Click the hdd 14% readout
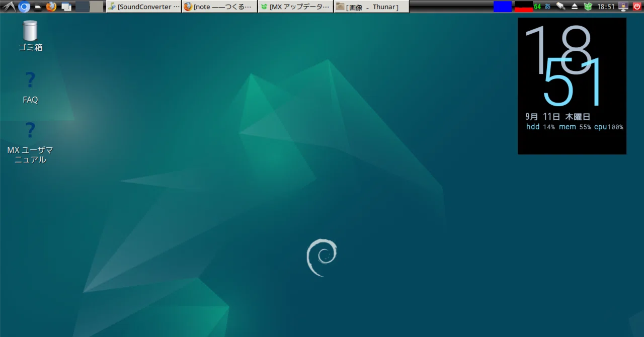 click(540, 127)
